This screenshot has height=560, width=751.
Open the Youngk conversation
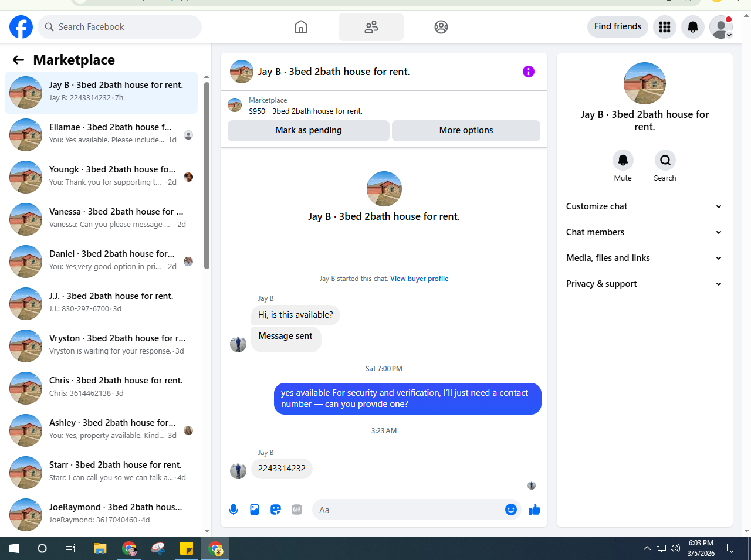(x=101, y=177)
